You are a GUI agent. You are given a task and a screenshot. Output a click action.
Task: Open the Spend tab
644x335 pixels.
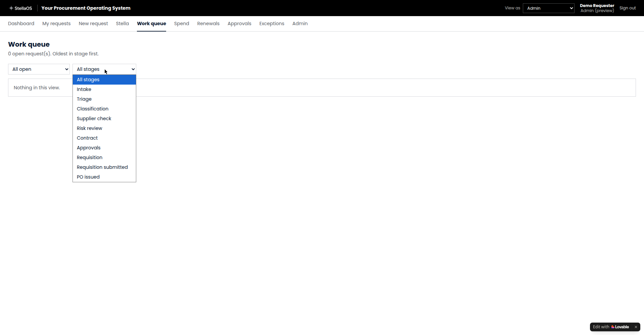click(x=182, y=23)
